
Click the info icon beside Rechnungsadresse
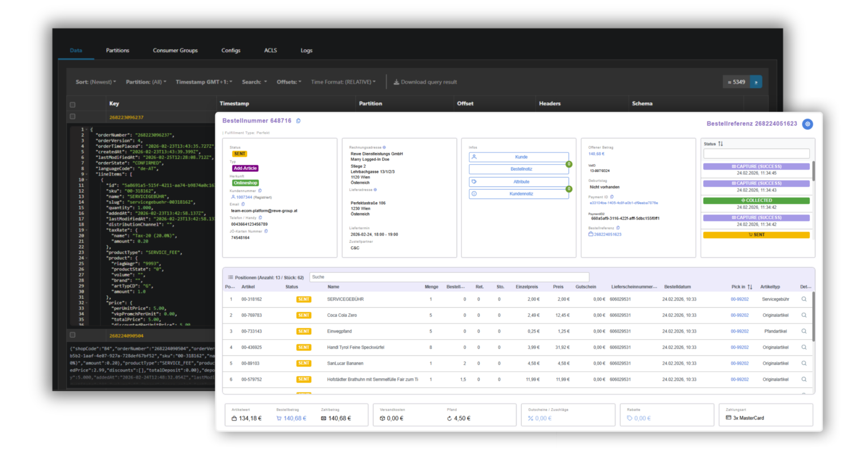click(384, 147)
